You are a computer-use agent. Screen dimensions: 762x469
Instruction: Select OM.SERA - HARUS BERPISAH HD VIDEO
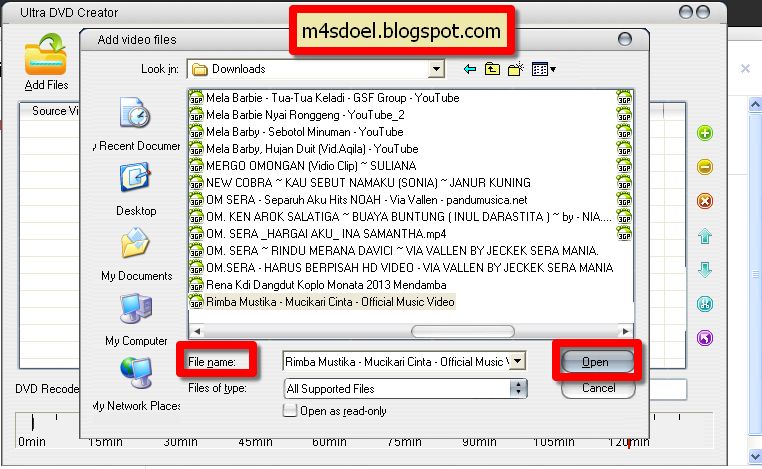point(410,268)
